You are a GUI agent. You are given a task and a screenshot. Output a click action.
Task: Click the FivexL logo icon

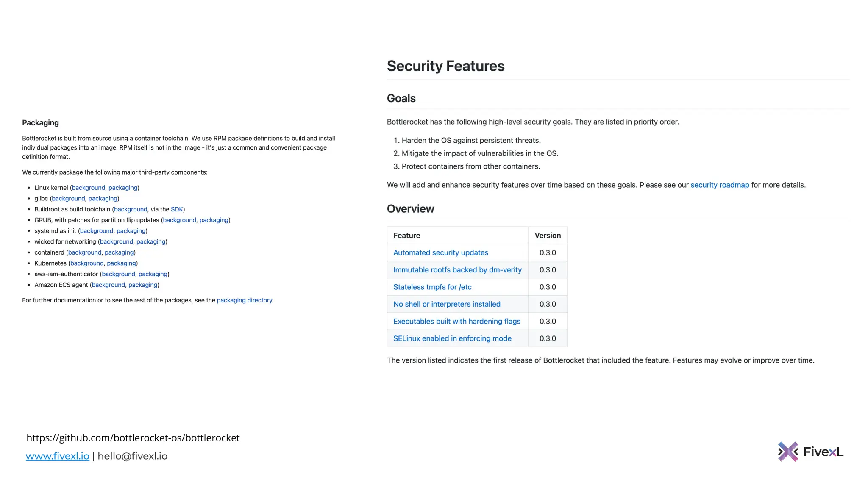point(788,452)
